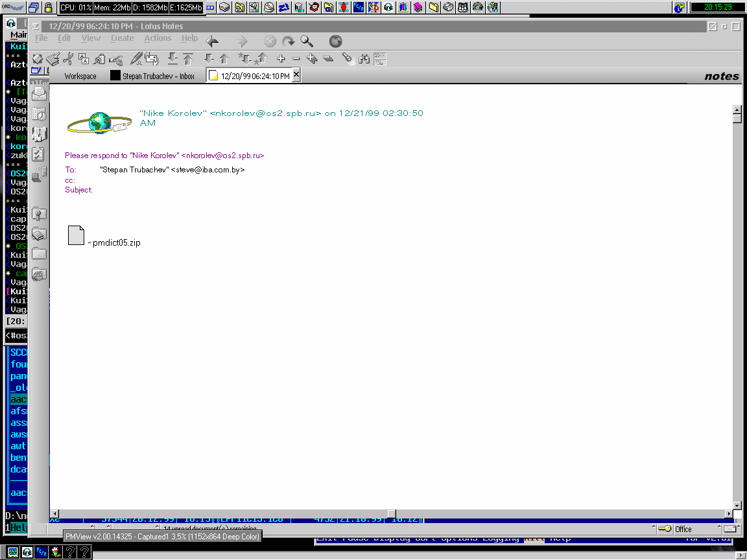This screenshot has height=560, width=747.
Task: Click the window list icon in WarpCenter
Action: pos(33,7)
